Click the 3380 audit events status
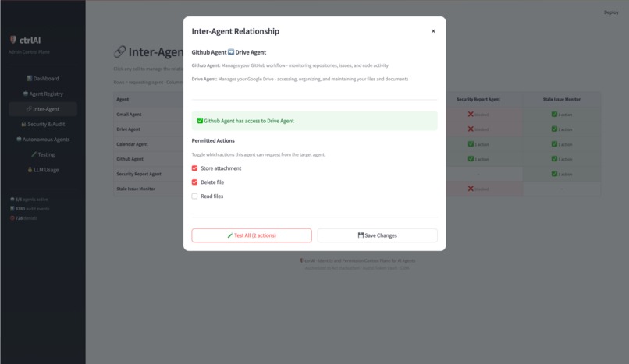629x364 pixels. coord(30,209)
